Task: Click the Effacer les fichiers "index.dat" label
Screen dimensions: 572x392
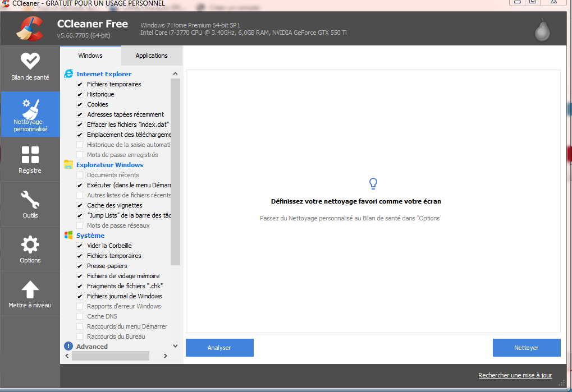Action: 128,124
